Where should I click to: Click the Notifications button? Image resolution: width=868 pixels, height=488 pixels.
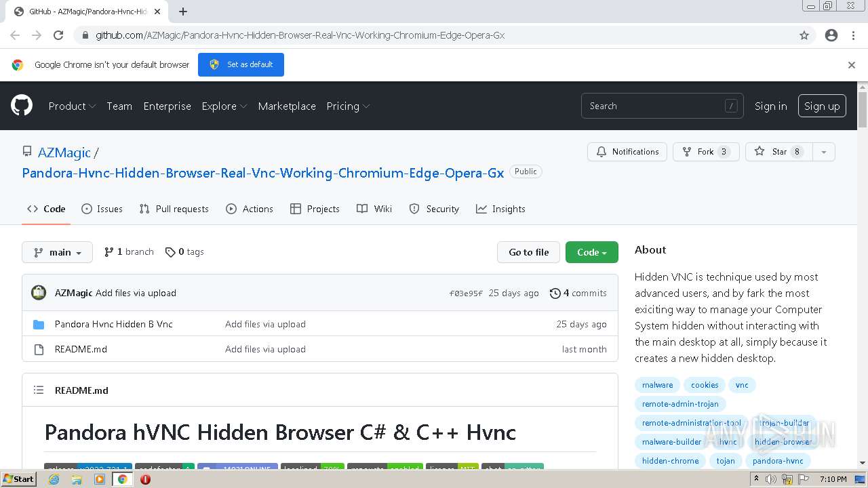tap(627, 152)
